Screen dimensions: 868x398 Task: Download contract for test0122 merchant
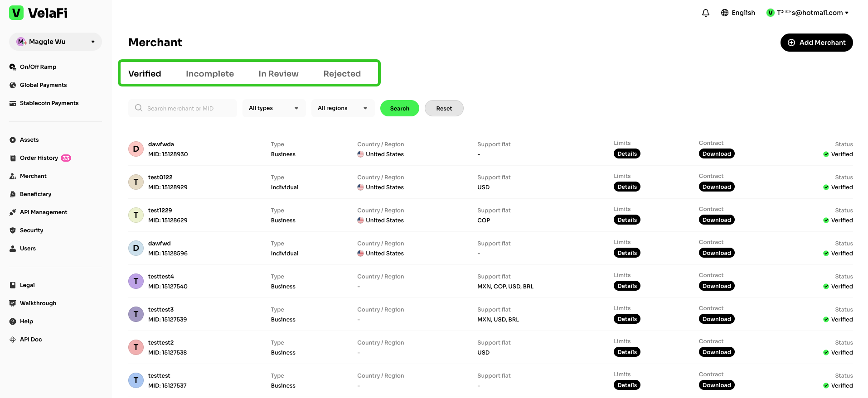716,187
